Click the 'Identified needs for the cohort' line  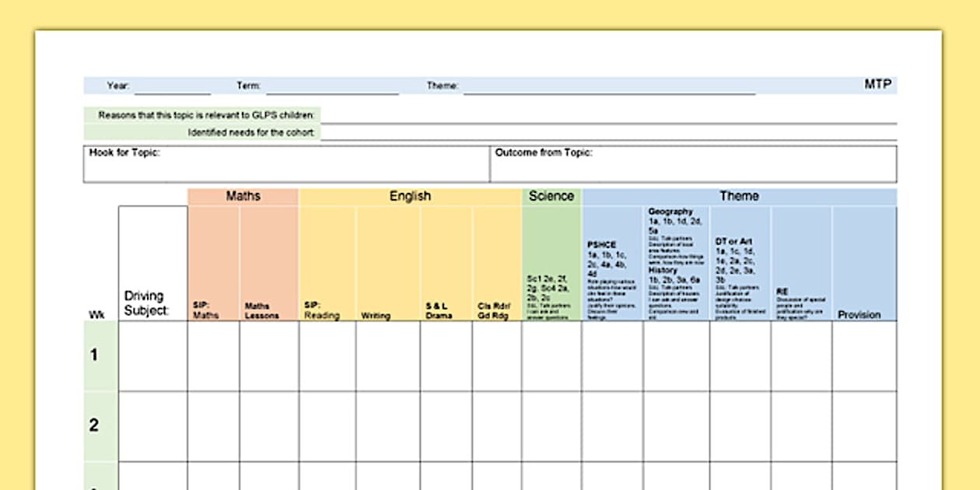coord(608,133)
